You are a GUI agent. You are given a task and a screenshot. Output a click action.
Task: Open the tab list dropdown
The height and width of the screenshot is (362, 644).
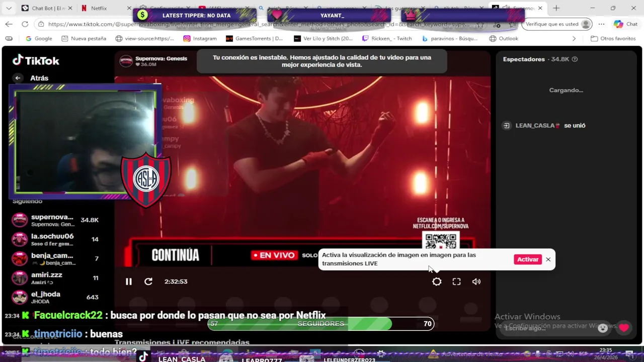9,8
